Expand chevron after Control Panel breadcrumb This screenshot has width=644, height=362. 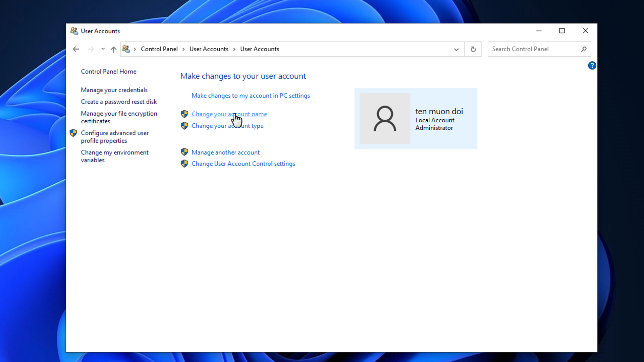point(183,49)
